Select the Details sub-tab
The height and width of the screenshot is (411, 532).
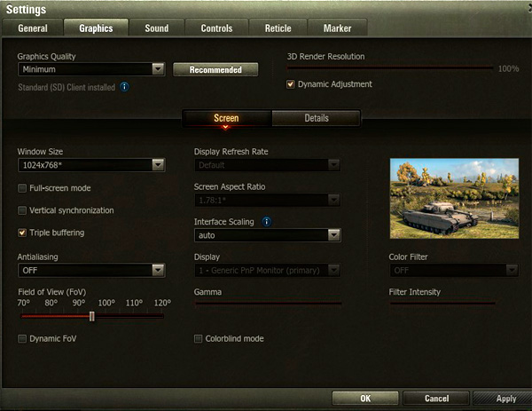coord(316,118)
